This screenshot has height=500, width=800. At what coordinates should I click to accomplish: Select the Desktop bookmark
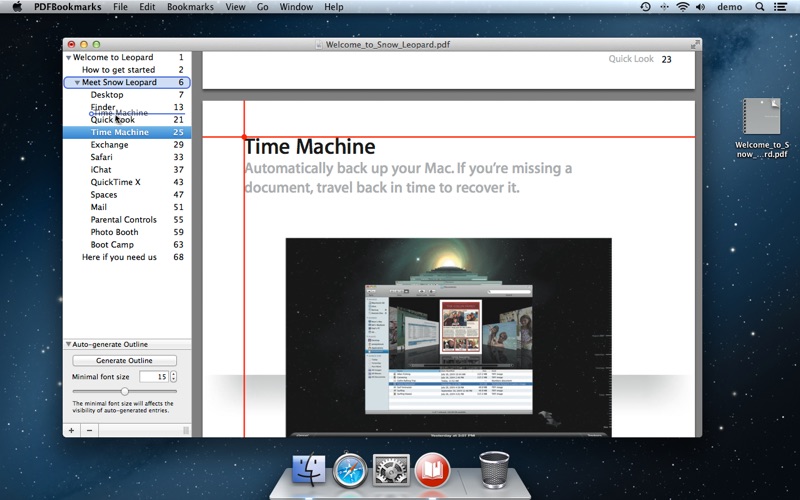(127, 95)
